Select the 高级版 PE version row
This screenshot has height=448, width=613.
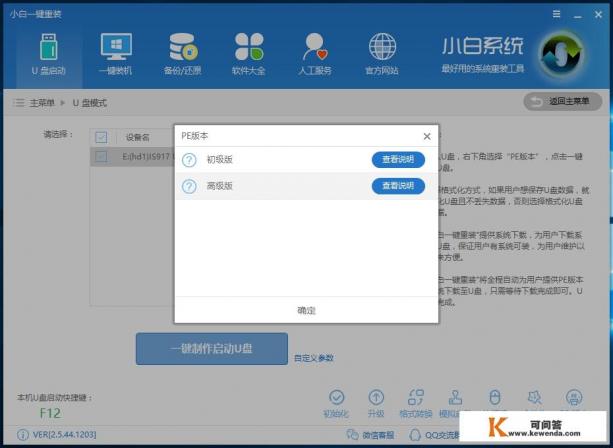pos(306,186)
